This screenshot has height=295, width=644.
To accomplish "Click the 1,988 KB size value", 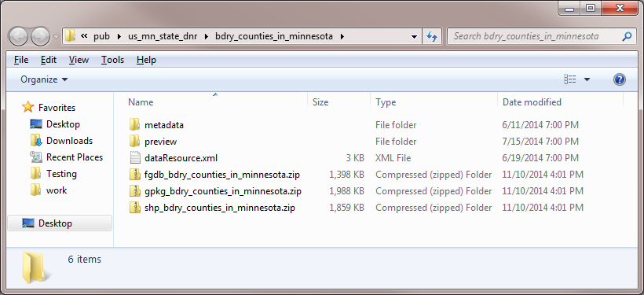I will pyautogui.click(x=346, y=191).
